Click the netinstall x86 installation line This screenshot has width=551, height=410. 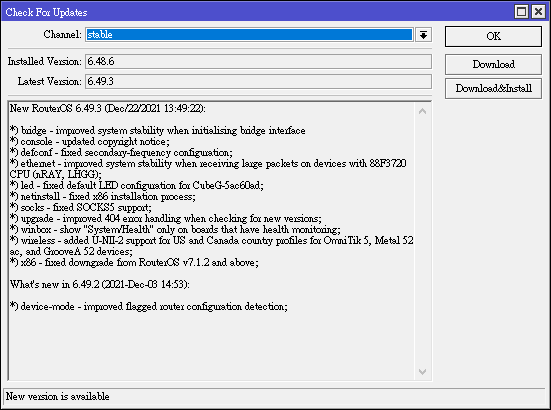coord(103,196)
